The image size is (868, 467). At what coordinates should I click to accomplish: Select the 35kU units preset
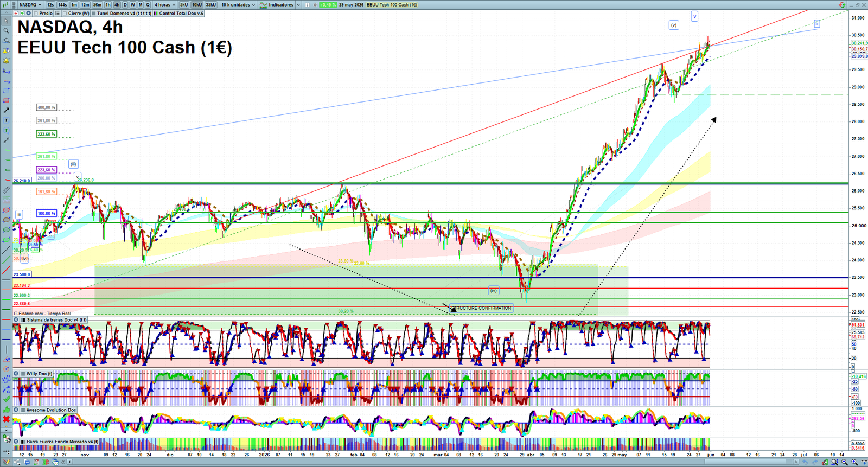coord(210,4)
